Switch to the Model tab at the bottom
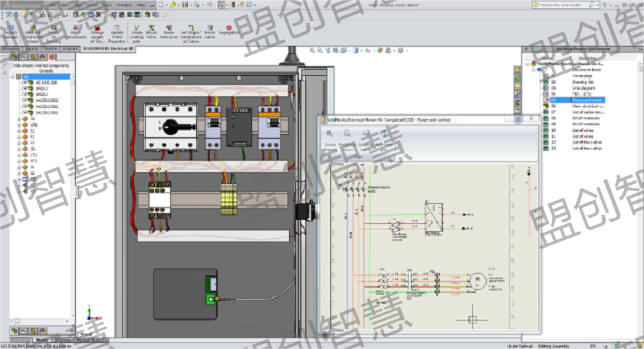 [x=41, y=341]
